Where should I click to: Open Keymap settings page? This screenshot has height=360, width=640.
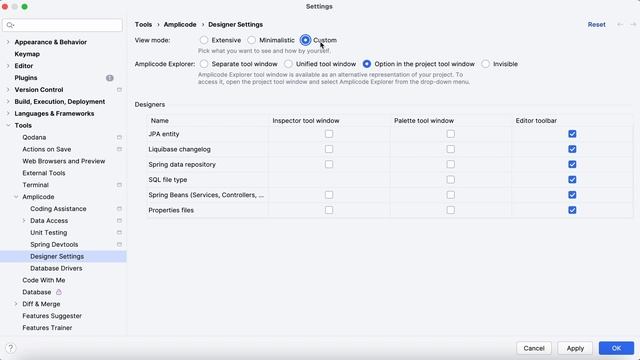tap(27, 54)
